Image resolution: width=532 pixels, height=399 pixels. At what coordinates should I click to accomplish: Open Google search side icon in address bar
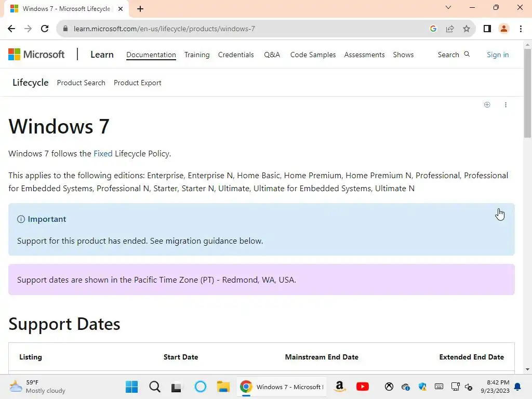click(433, 29)
